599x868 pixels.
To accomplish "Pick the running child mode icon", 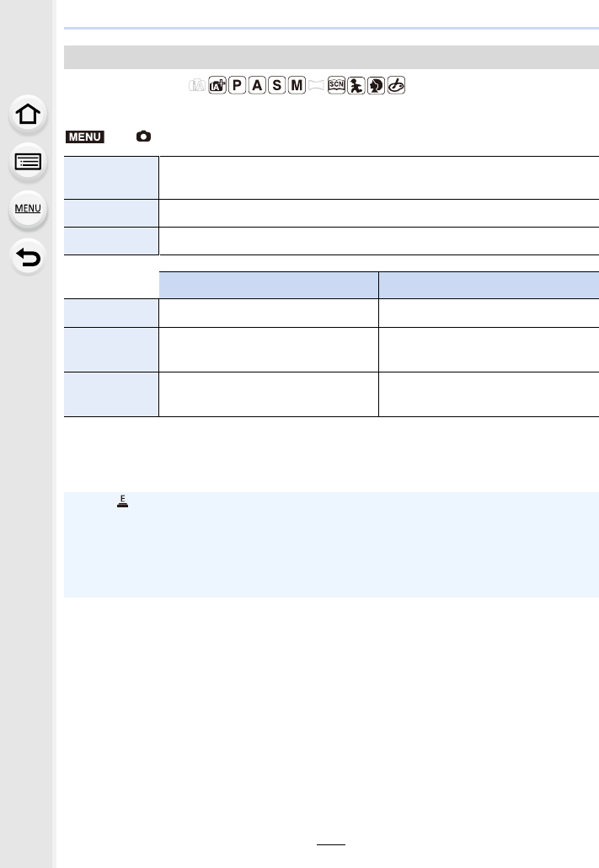I will [356, 85].
